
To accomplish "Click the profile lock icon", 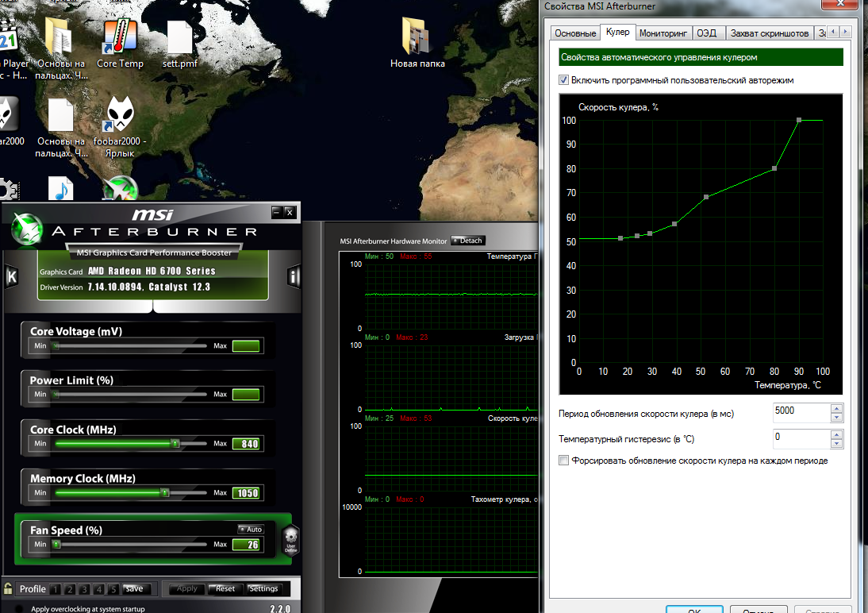I will click(8, 588).
